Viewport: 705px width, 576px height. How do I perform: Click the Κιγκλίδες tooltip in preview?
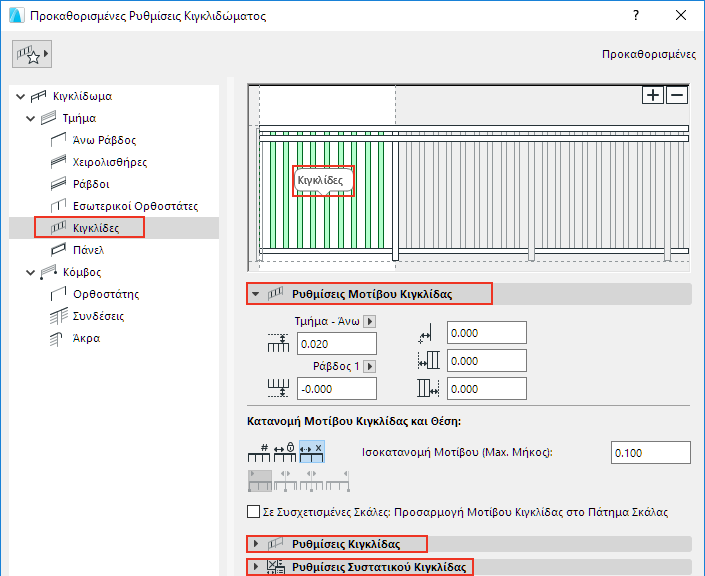[323, 181]
